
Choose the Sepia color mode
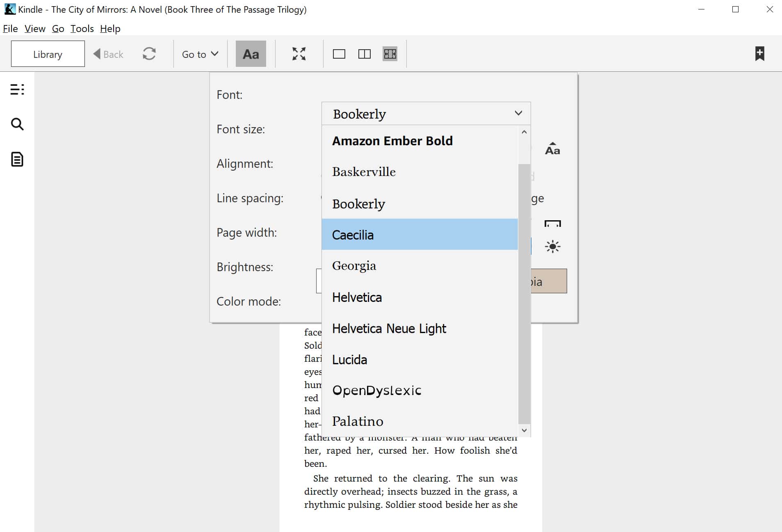(549, 281)
